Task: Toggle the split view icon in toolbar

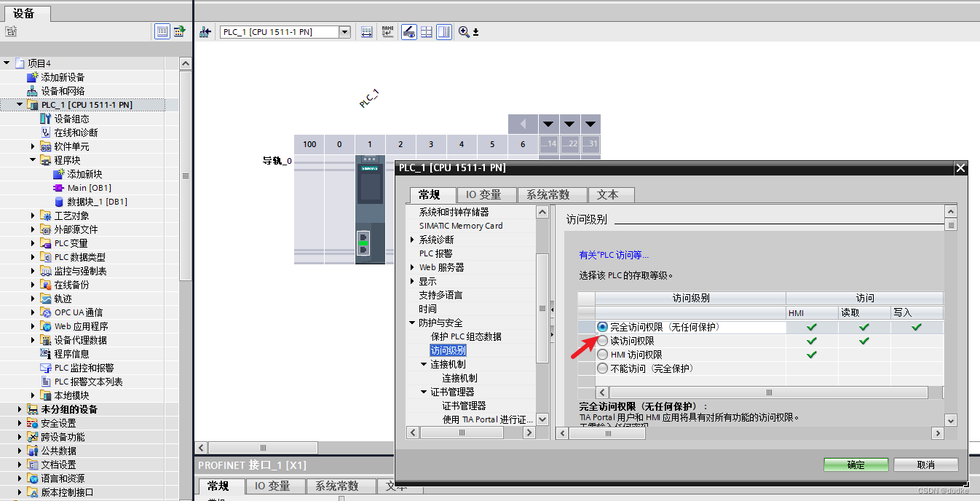Action: (444, 32)
